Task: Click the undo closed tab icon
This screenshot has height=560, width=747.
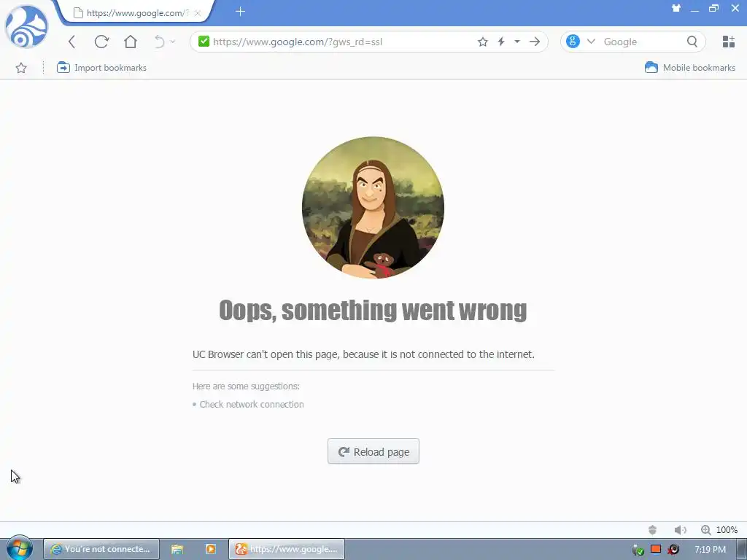Action: pyautogui.click(x=160, y=42)
